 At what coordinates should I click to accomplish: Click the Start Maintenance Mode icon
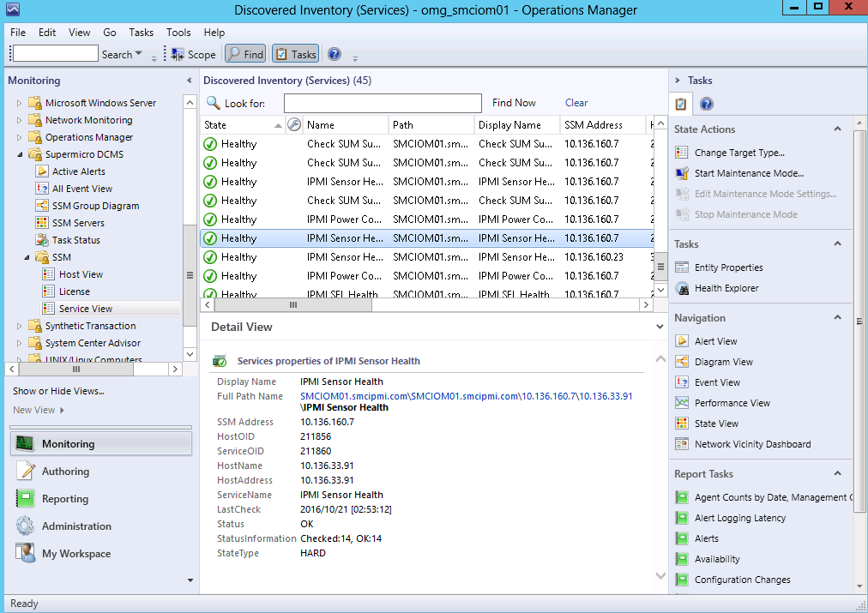pyautogui.click(x=682, y=173)
